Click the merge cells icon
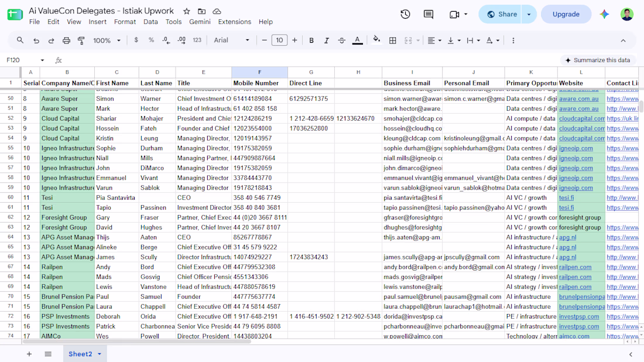The height and width of the screenshot is (362, 644). coord(408,40)
